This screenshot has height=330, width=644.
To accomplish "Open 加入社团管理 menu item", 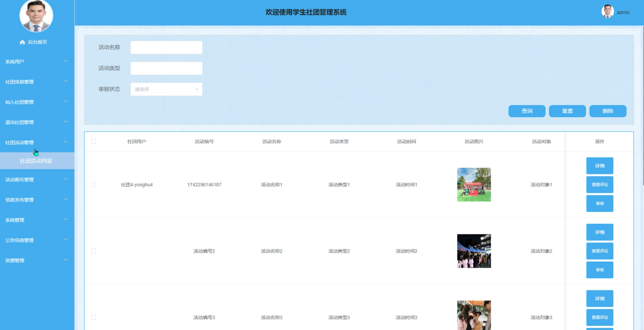I will pyautogui.click(x=37, y=102).
